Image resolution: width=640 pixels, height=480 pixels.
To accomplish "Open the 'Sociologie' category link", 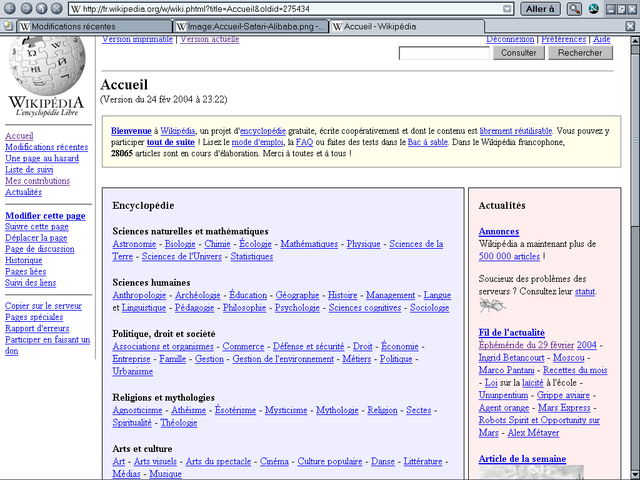I will pos(430,308).
